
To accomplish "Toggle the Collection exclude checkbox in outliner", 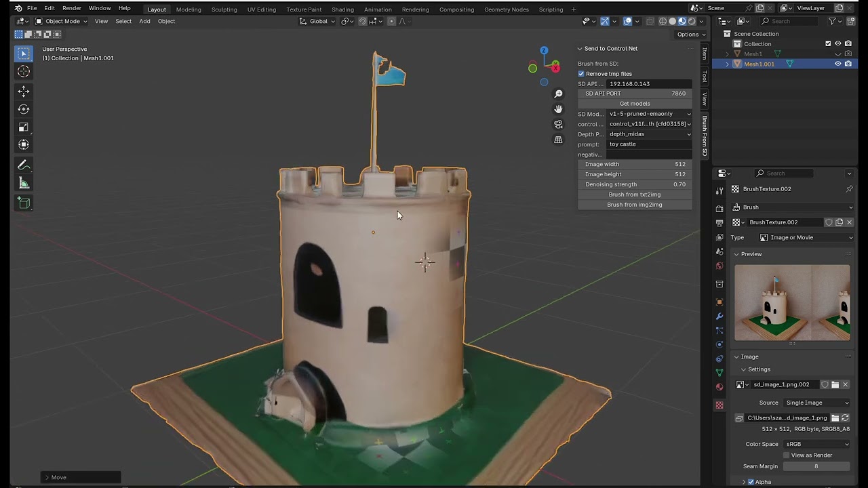I will pos(828,44).
